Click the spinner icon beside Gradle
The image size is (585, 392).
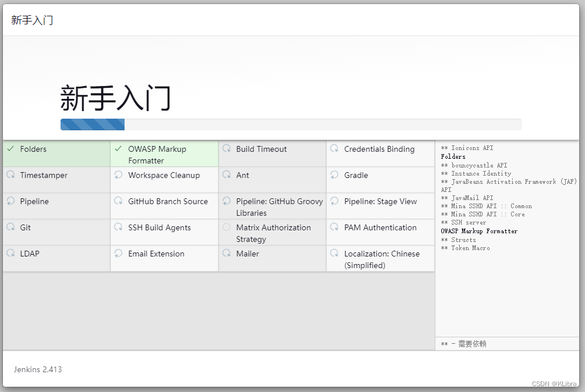[334, 174]
